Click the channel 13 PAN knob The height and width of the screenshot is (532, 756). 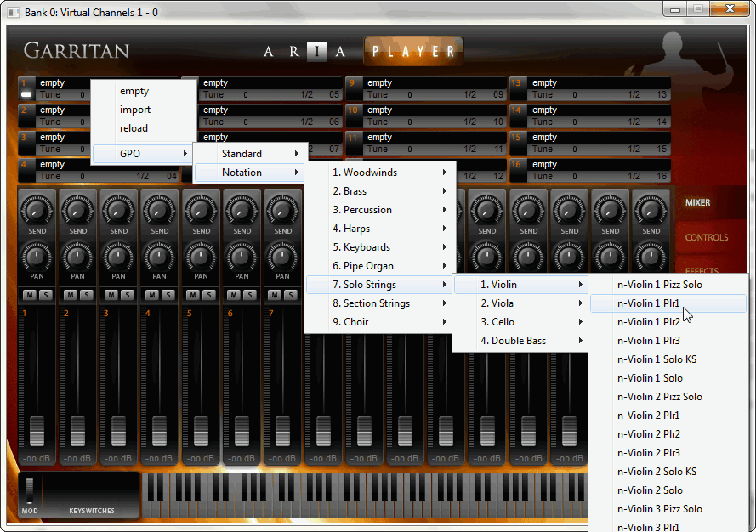click(x=528, y=255)
